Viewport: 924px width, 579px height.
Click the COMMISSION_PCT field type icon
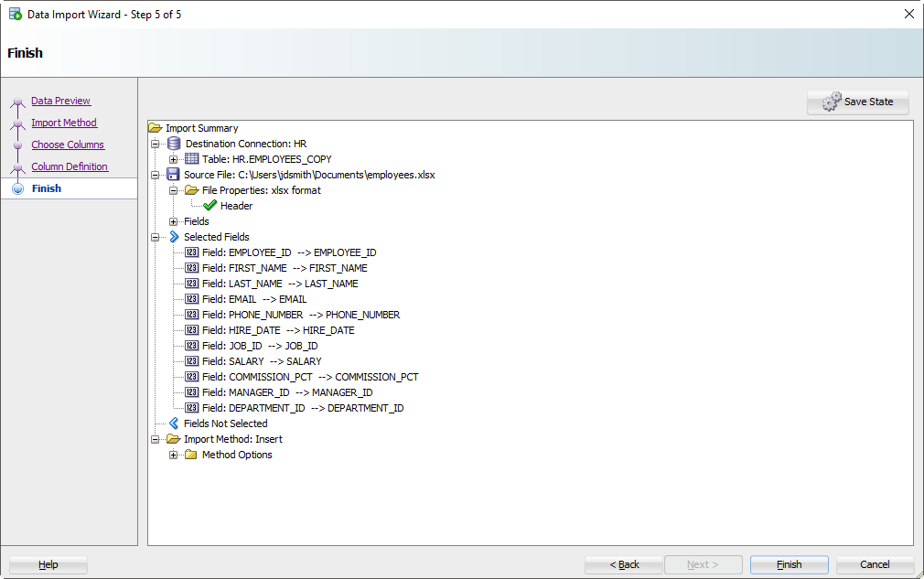[191, 377]
